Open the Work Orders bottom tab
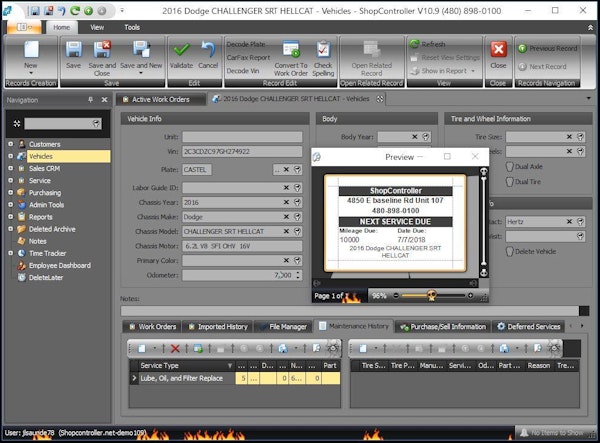 pyautogui.click(x=152, y=327)
